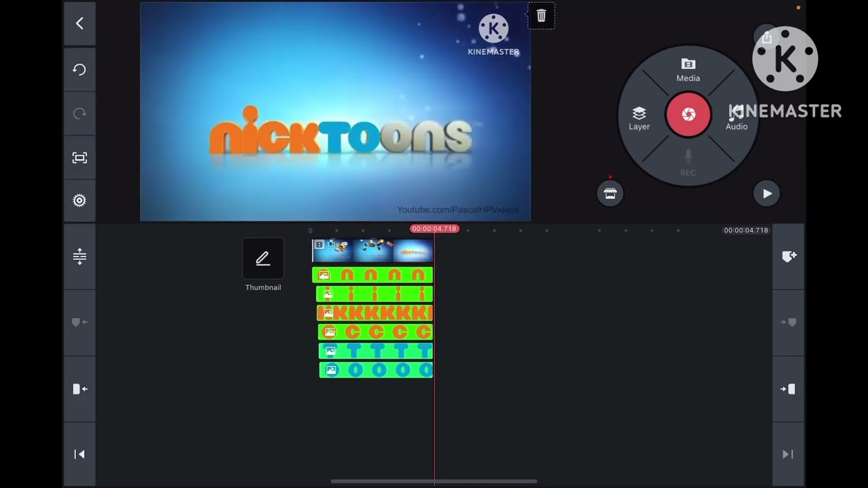
Task: Open project settings gear
Action: [79, 201]
